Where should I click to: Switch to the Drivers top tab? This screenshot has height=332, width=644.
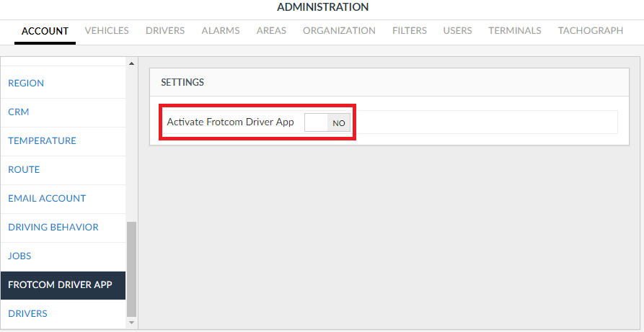click(165, 31)
